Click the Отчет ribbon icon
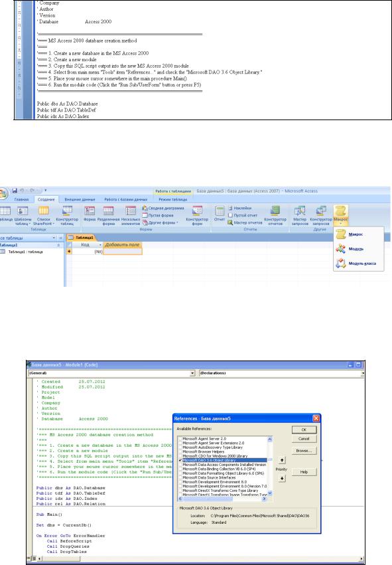Viewport: 392px width, 565px height. (220, 213)
